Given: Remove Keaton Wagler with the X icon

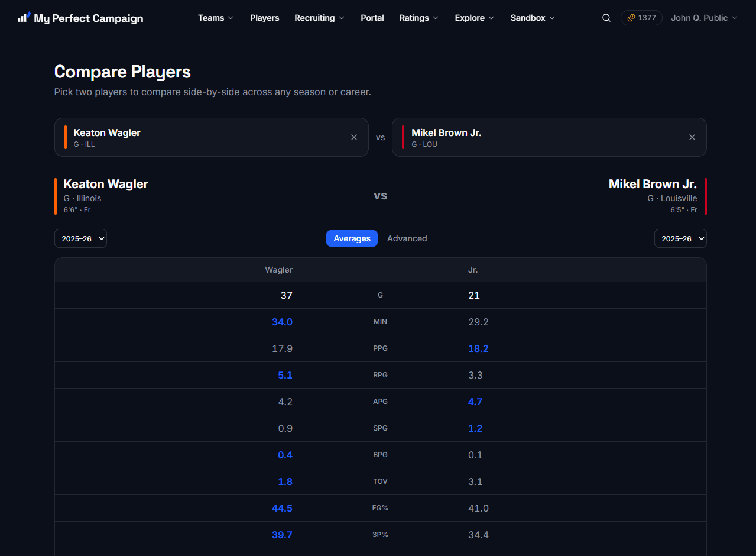Looking at the screenshot, I should 354,137.
